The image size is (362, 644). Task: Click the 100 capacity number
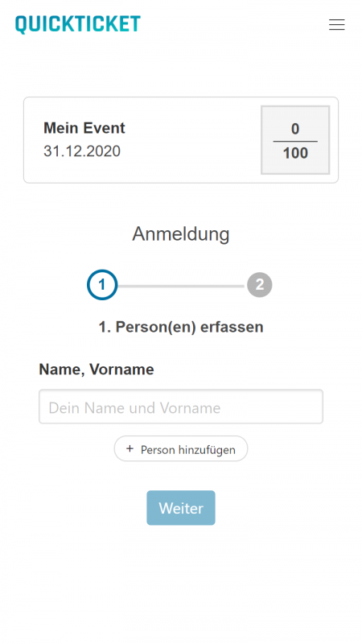[295, 153]
